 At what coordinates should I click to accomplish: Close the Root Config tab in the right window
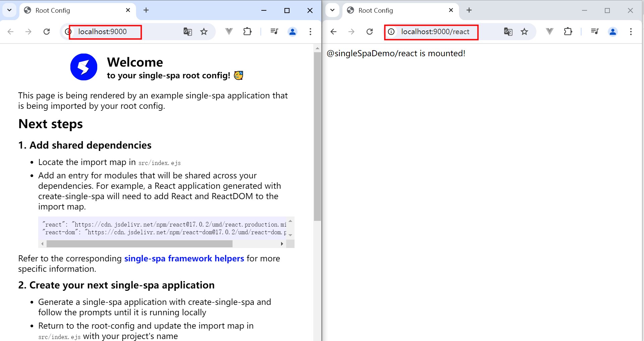pyautogui.click(x=451, y=10)
